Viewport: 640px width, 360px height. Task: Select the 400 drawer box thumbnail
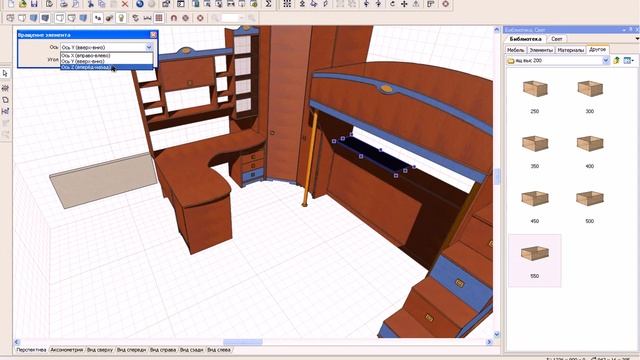click(x=590, y=144)
